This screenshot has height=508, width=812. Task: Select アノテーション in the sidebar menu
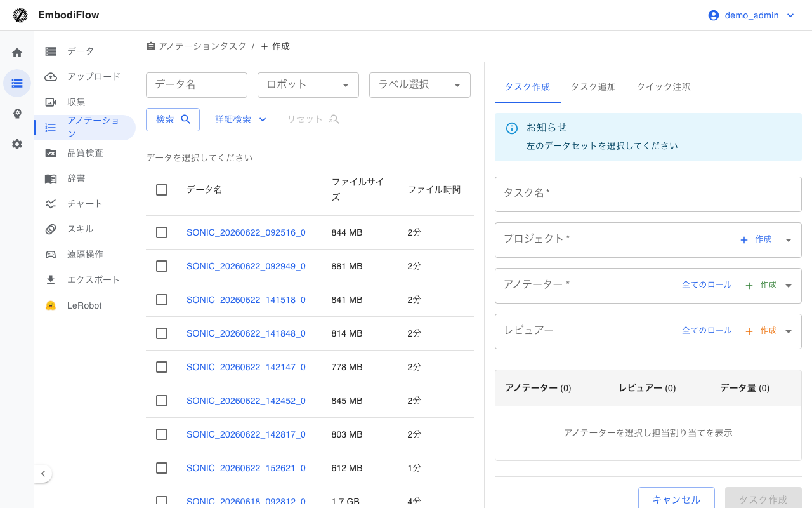tap(85, 127)
